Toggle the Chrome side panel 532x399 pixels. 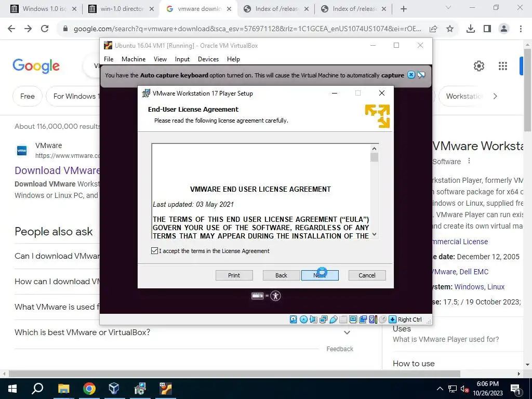coord(487,29)
